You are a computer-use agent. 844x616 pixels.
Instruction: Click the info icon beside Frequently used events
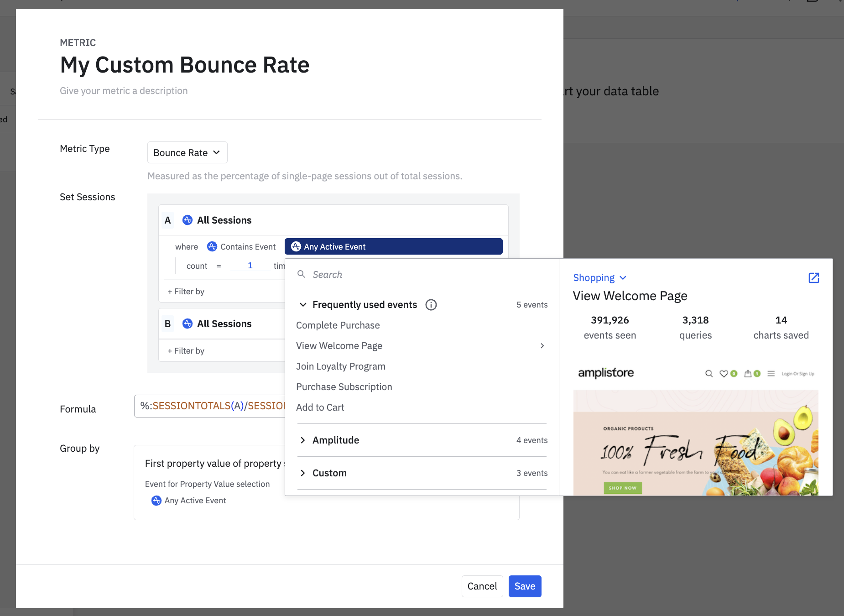(431, 305)
